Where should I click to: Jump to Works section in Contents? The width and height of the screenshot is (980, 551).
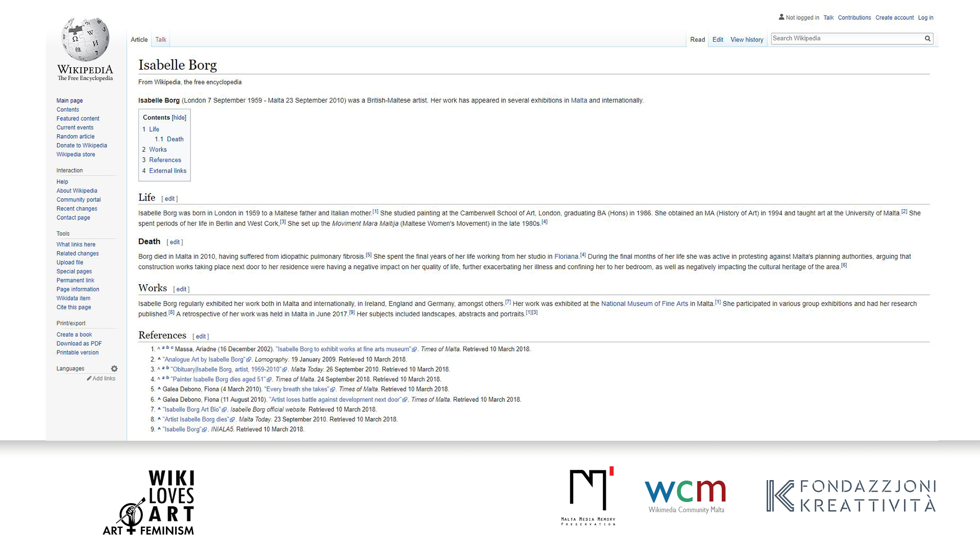(x=158, y=149)
